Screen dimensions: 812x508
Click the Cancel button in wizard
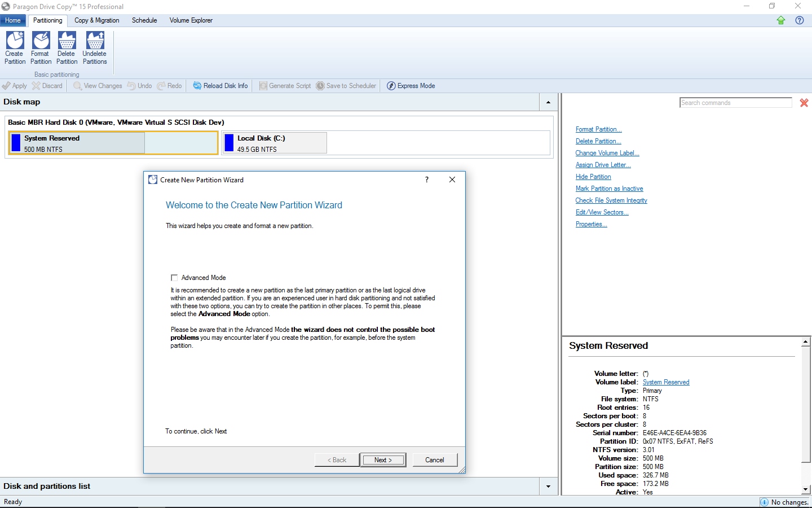click(435, 460)
